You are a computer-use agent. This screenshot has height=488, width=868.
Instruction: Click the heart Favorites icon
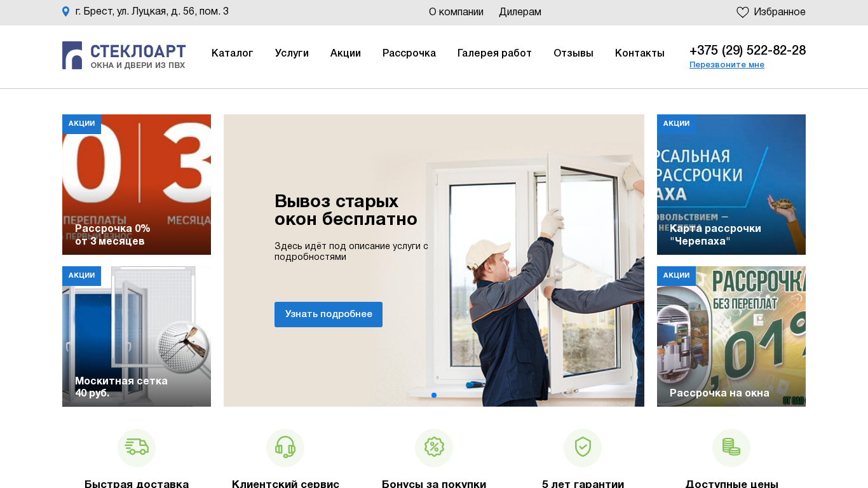pos(743,12)
